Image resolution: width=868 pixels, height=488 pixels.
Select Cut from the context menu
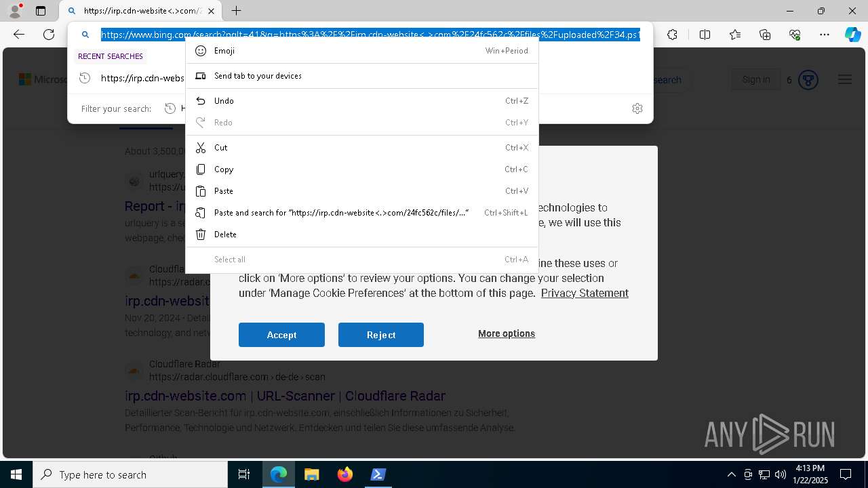[362, 148]
